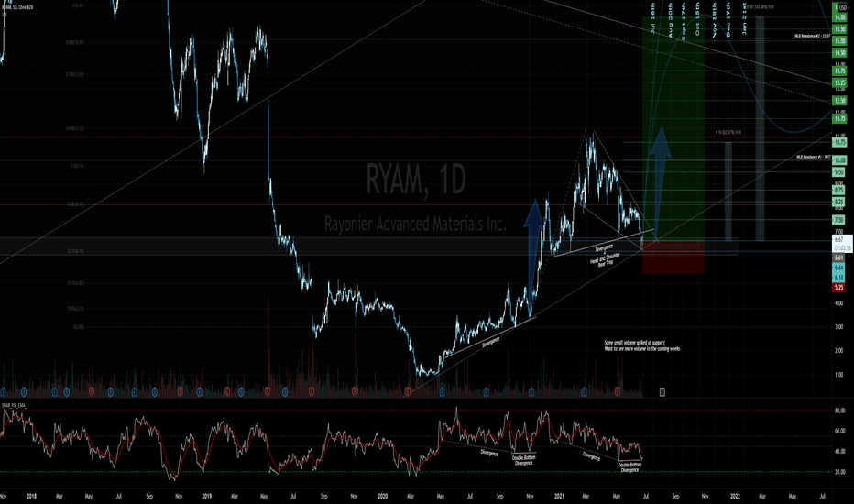Viewport: 854px width, 504px height.
Task: Click the blue event marker below May 2020
Action: tap(443, 391)
